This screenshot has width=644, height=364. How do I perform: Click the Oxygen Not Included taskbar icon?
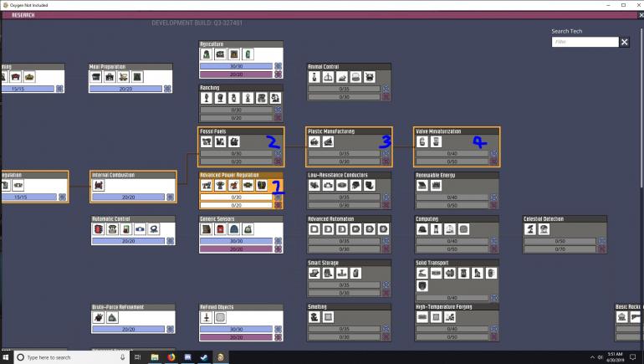221,357
